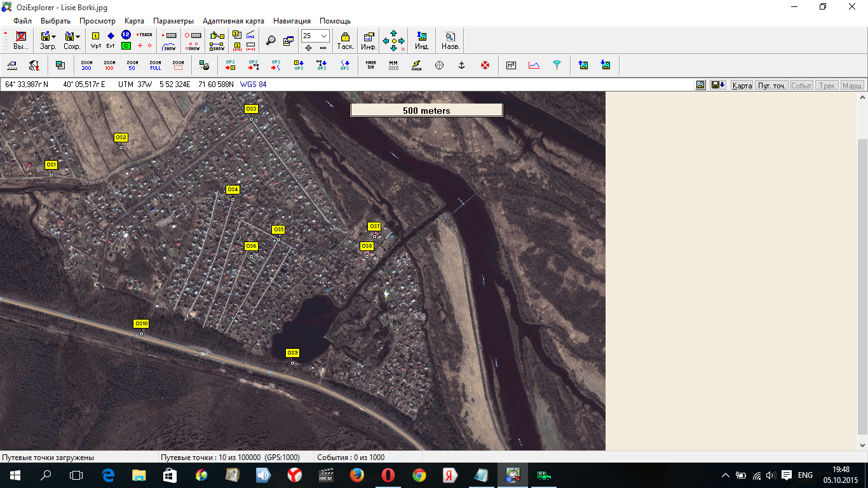Screen dimensions: 868x488
Task: Open Yandex Browser from the taskbar
Action: (295, 475)
